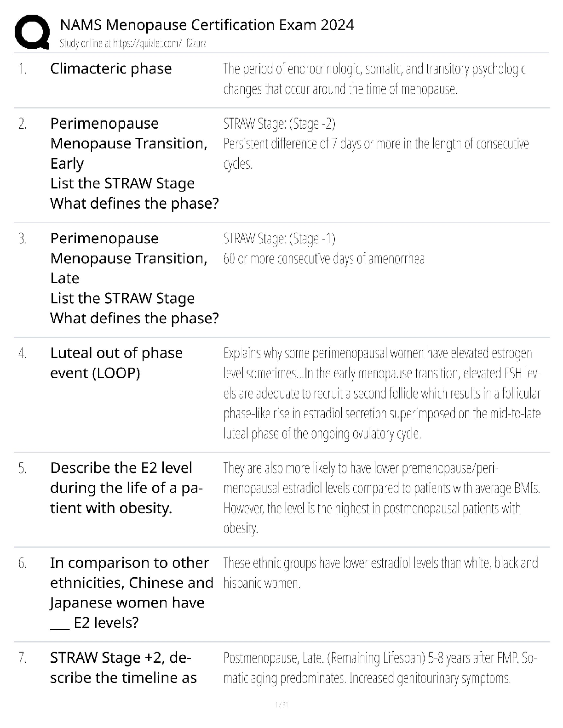Click the ethnic groups lower estradiol answer
Viewport: 563px width, 728px height.
380,573
